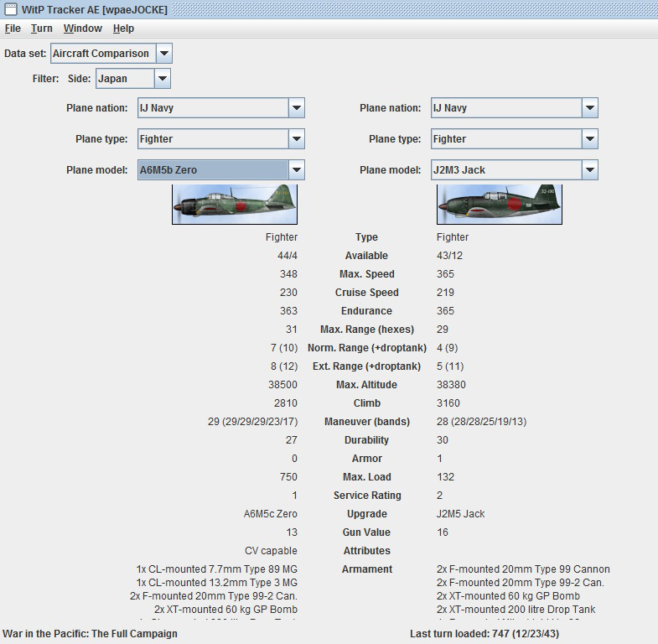Click the Available row label
658x644 pixels.
(x=366, y=256)
